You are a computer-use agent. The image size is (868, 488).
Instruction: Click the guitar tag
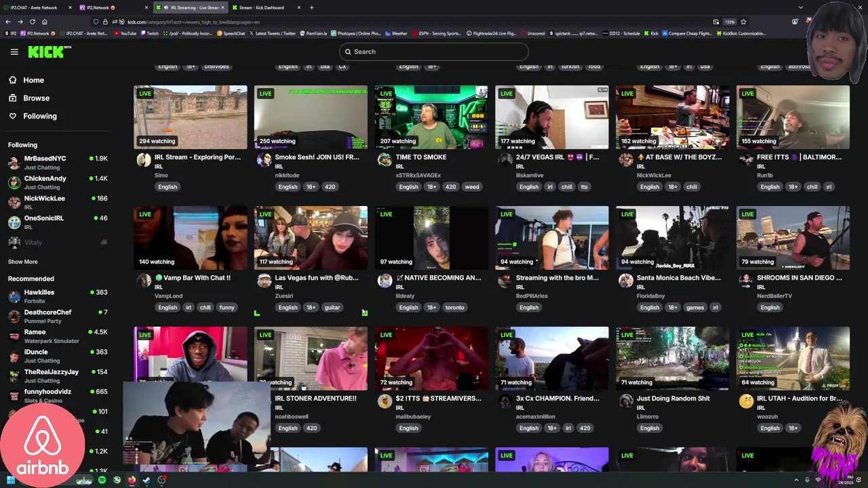pyautogui.click(x=332, y=308)
